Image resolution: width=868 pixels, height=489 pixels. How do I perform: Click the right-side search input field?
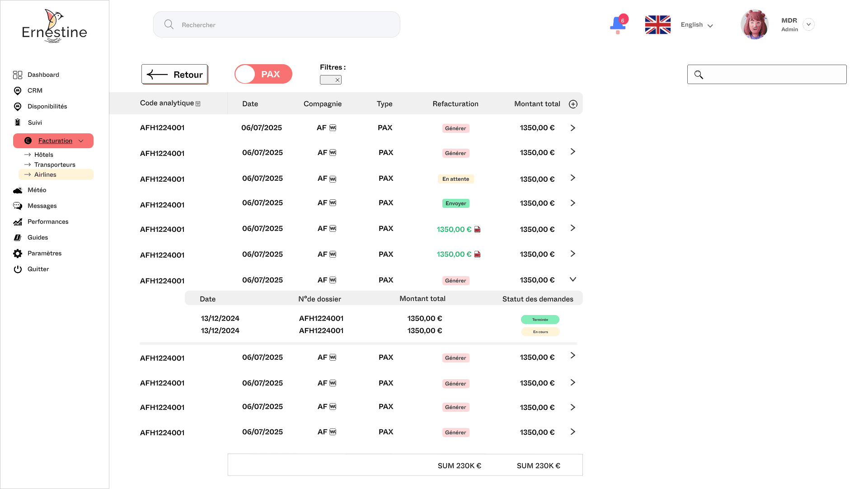pos(767,74)
